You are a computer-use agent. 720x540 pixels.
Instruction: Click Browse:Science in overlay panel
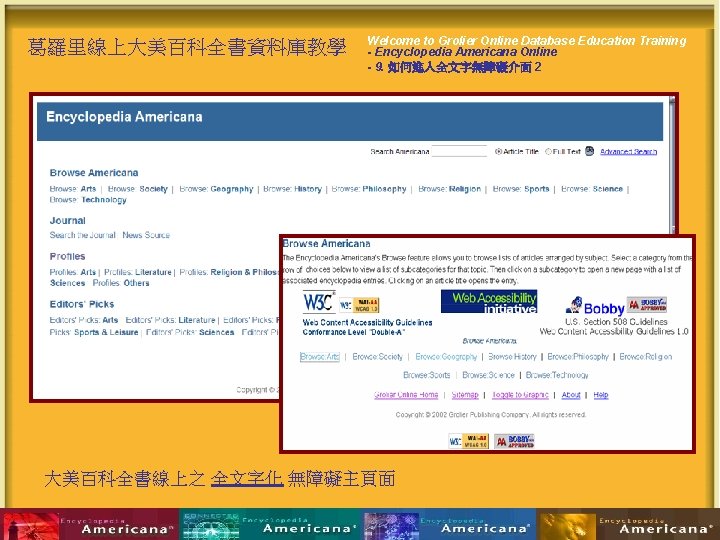489,375
